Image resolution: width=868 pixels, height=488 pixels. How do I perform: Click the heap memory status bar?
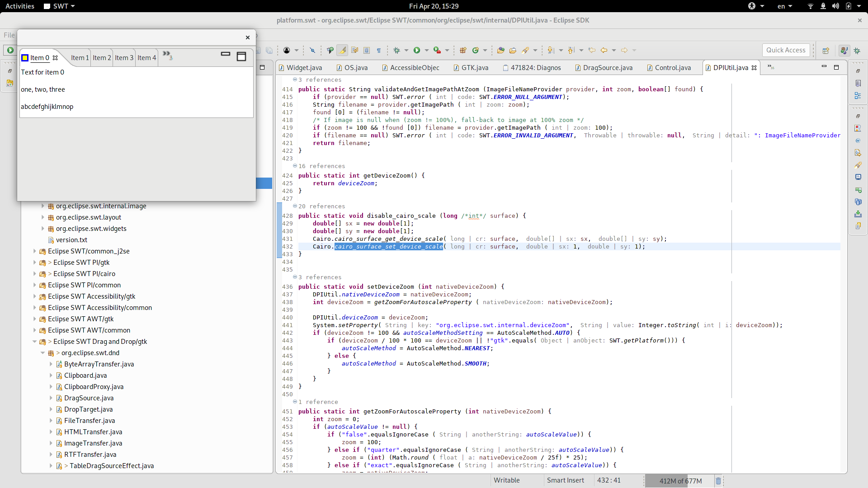tap(680, 481)
